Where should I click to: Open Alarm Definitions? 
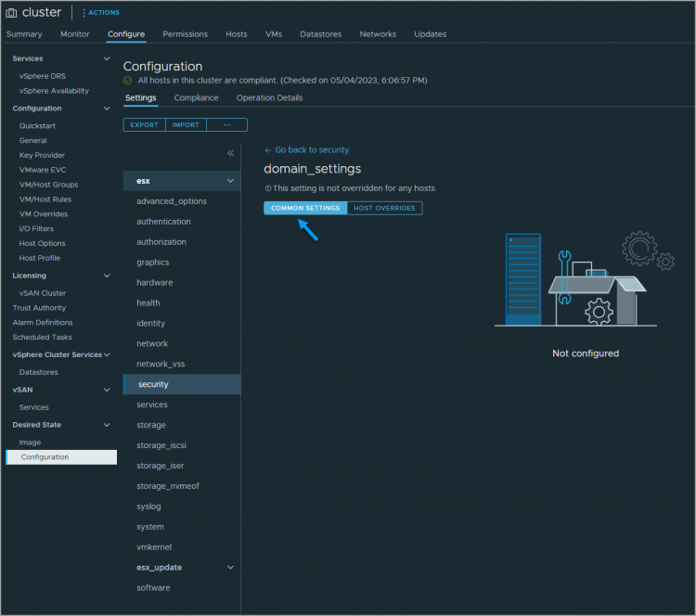click(x=43, y=322)
